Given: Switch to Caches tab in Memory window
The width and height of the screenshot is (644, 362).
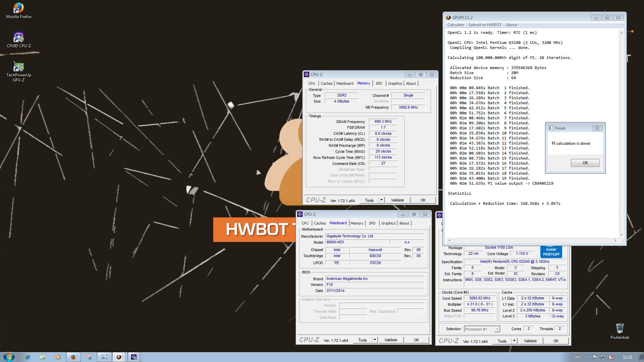Looking at the screenshot, I should (326, 83).
